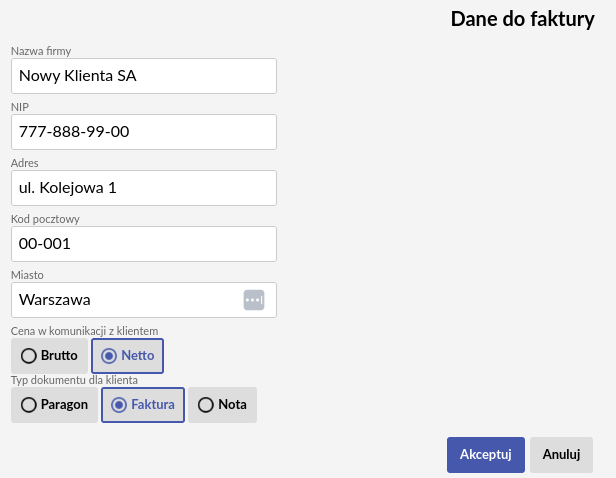Click the "NIP" field label

[20, 107]
